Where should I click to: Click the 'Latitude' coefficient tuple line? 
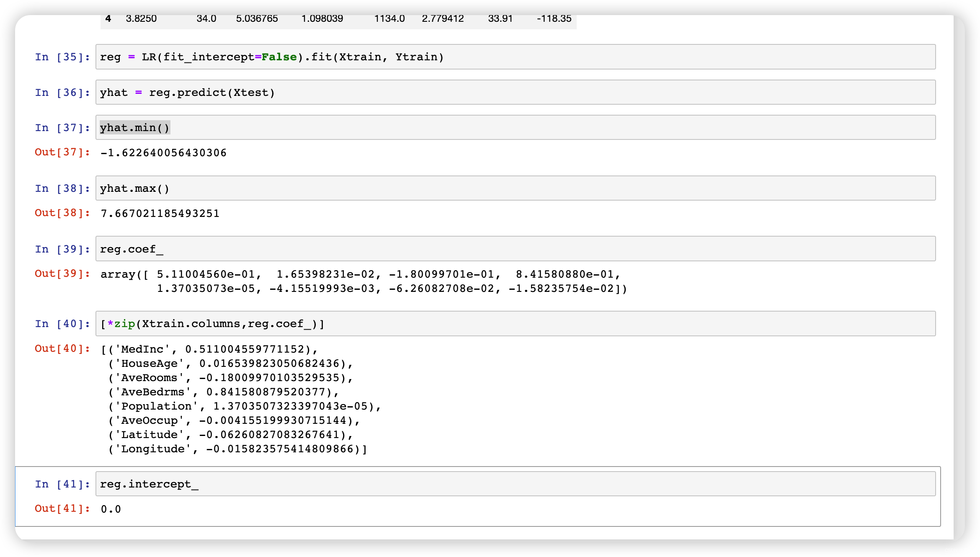(x=230, y=435)
